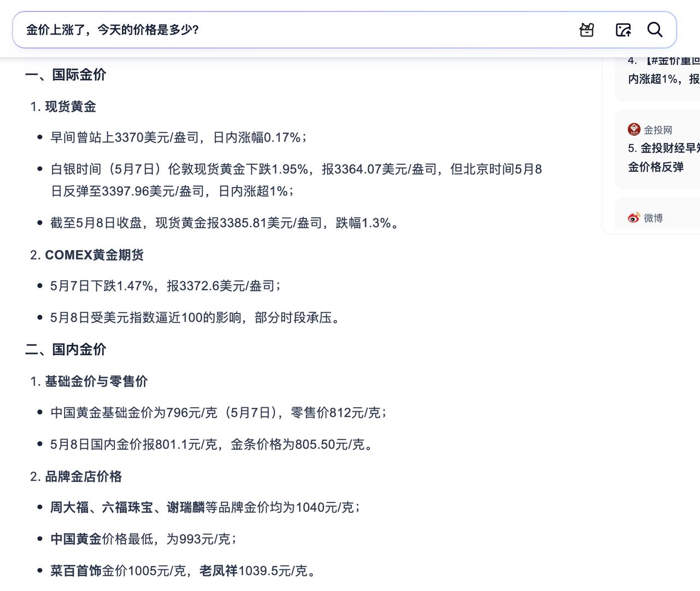This screenshot has height=591, width=700.
Task: Click the line 5月8日受美元指数逼近100的影响
Action: pyautogui.click(x=195, y=317)
